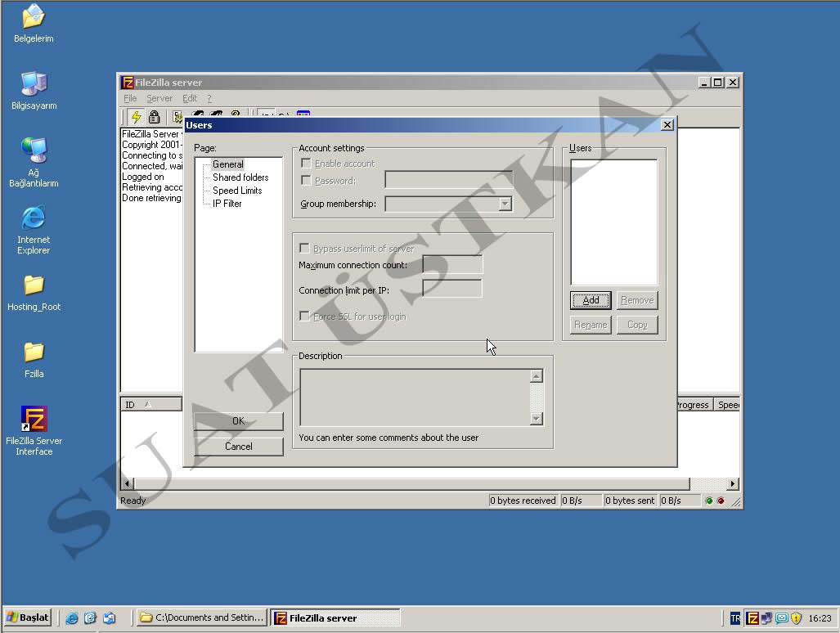Click the Rename user button
Image resolution: width=840 pixels, height=633 pixels.
(591, 325)
